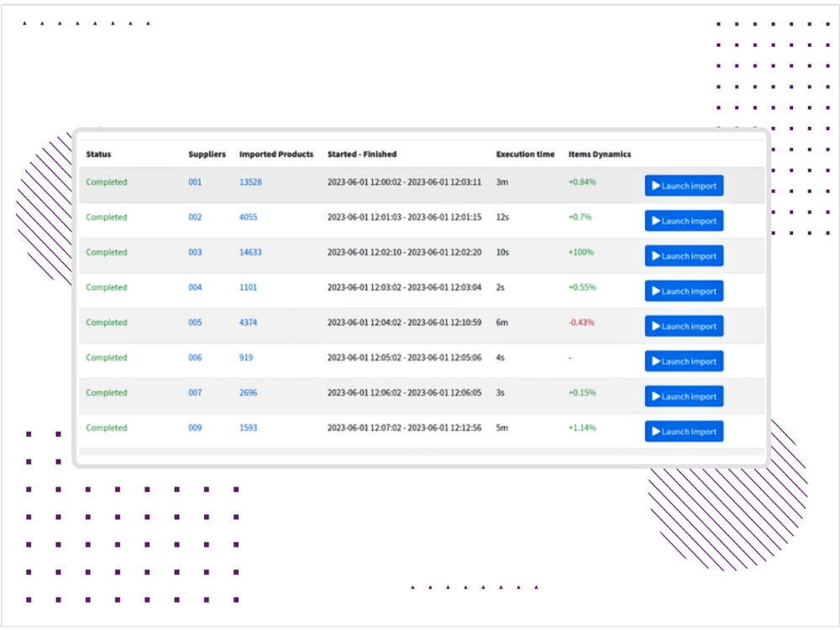
Task: Click the Suppliers column header
Action: click(207, 155)
